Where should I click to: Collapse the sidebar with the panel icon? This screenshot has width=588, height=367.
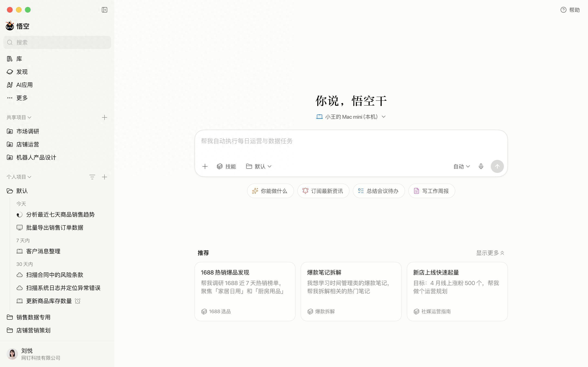point(105,10)
